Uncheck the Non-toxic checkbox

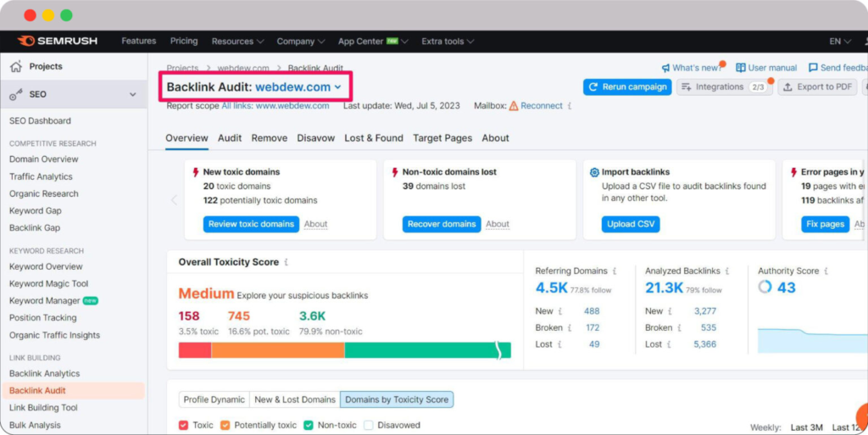[x=309, y=425]
